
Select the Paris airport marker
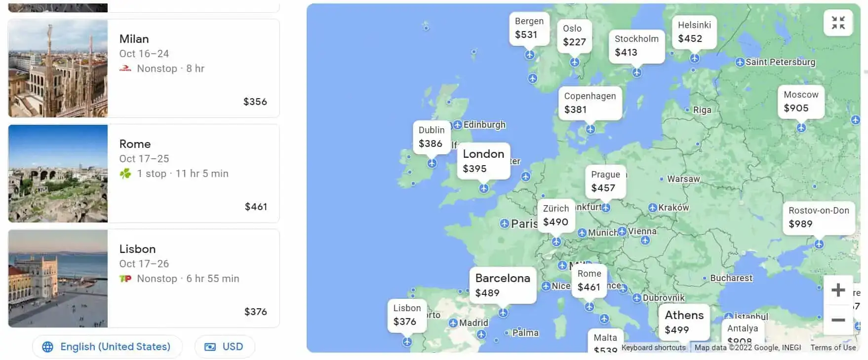tap(504, 224)
